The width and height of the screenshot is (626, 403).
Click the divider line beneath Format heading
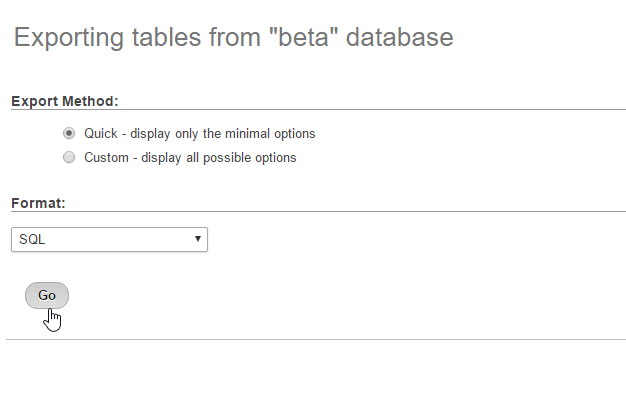point(318,211)
